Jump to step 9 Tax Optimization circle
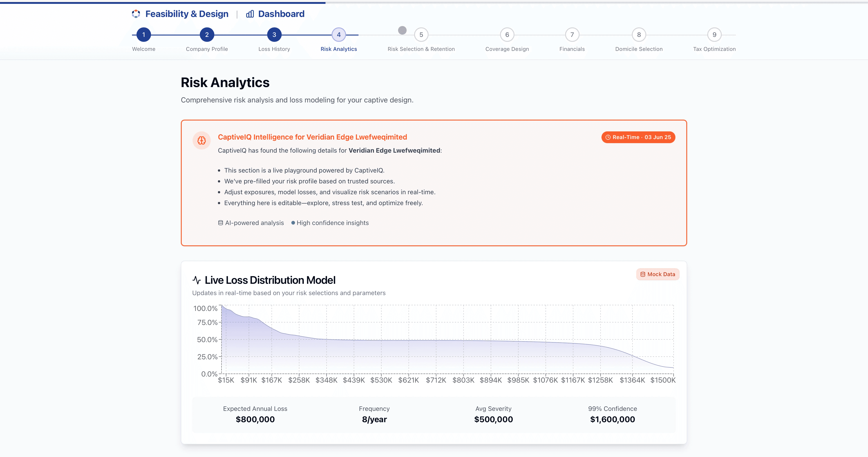Screen dimensions: 868x457 (x=714, y=35)
